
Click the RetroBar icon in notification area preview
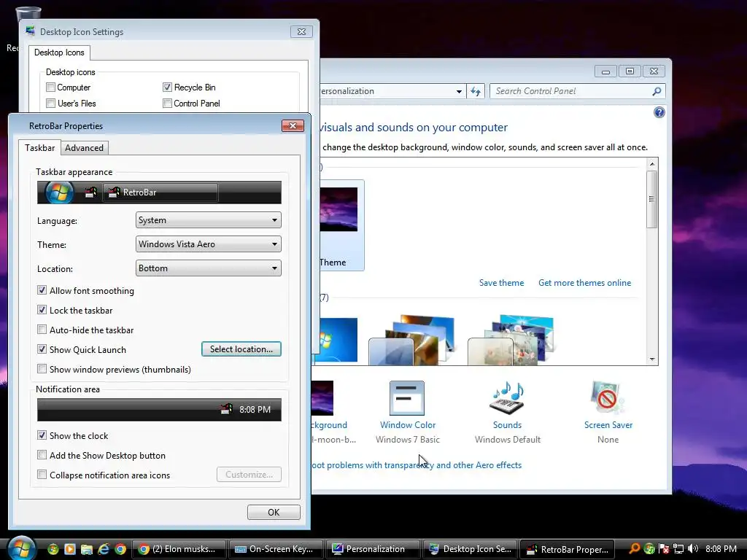(226, 409)
